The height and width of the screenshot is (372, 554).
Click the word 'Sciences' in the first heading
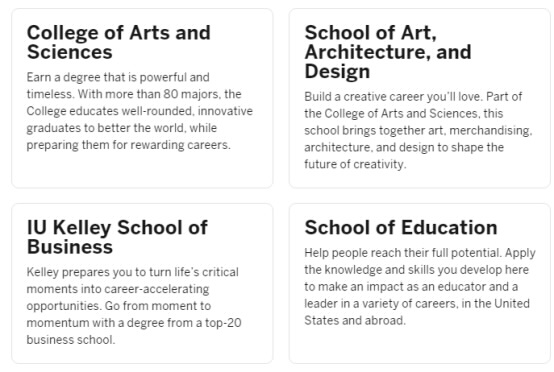[x=70, y=52]
